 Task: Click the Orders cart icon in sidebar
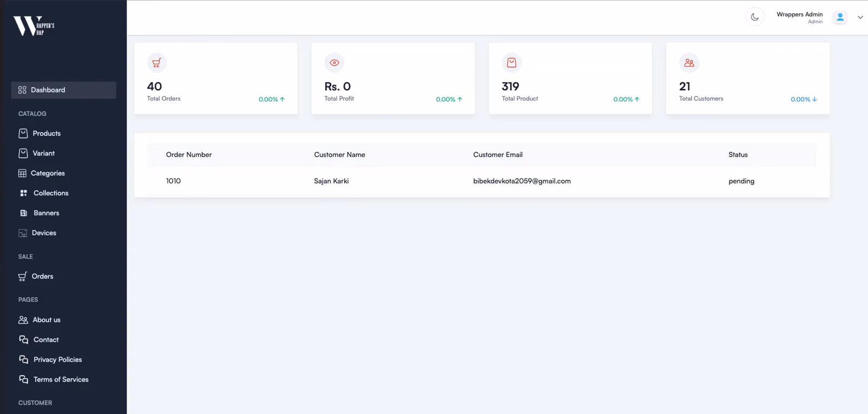[x=22, y=277]
